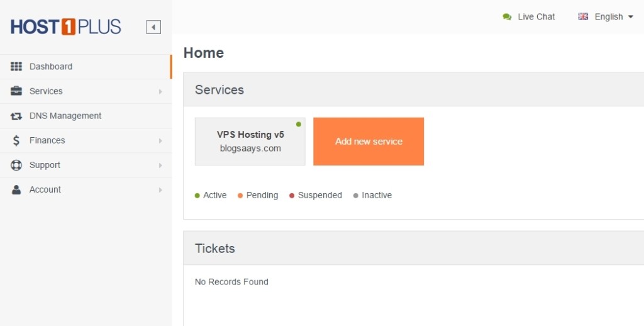644x326 pixels.
Task: Click the green Active status dot on VPS tile
Action: coord(299,124)
